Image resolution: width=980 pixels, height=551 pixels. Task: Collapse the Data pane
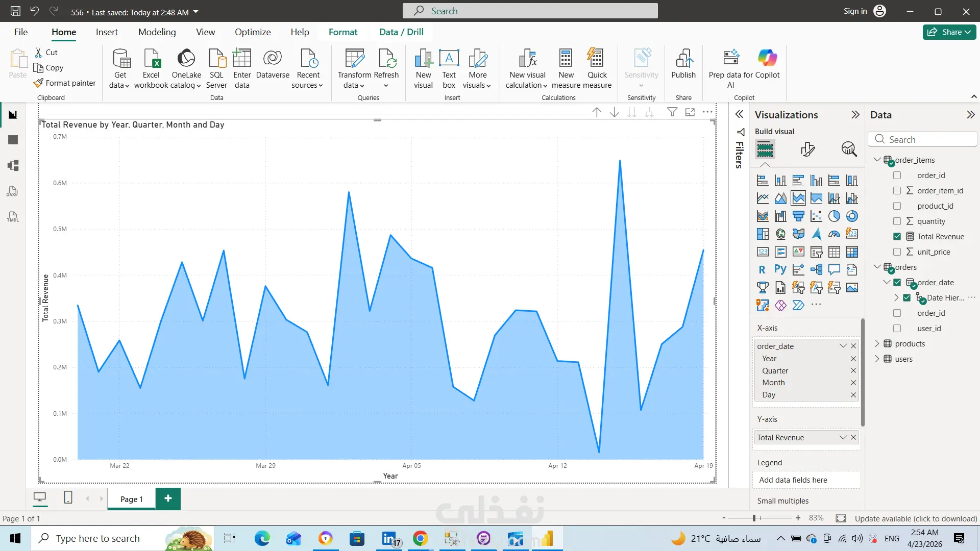coord(970,115)
